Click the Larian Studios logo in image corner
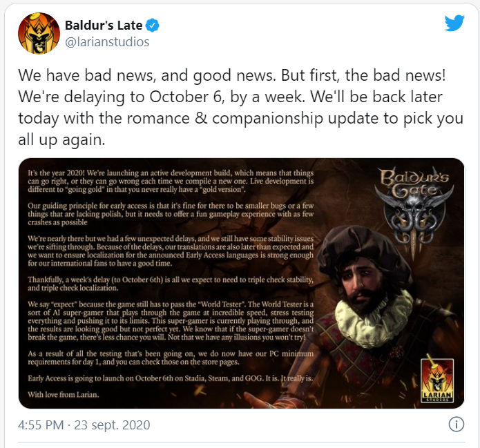This screenshot has width=480, height=448. point(437,380)
